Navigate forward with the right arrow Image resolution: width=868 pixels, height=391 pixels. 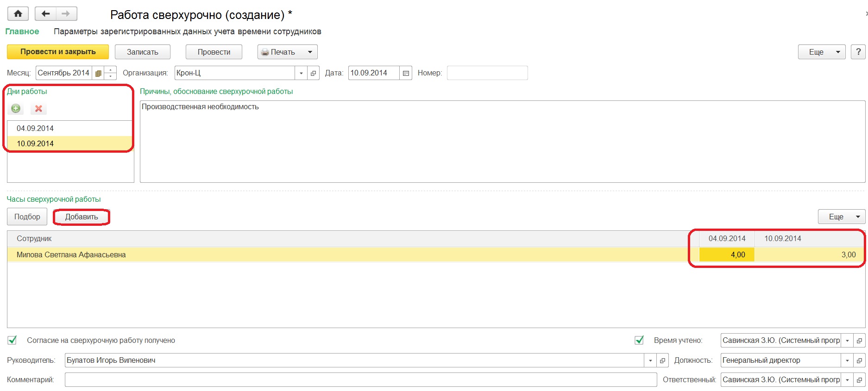tap(66, 14)
